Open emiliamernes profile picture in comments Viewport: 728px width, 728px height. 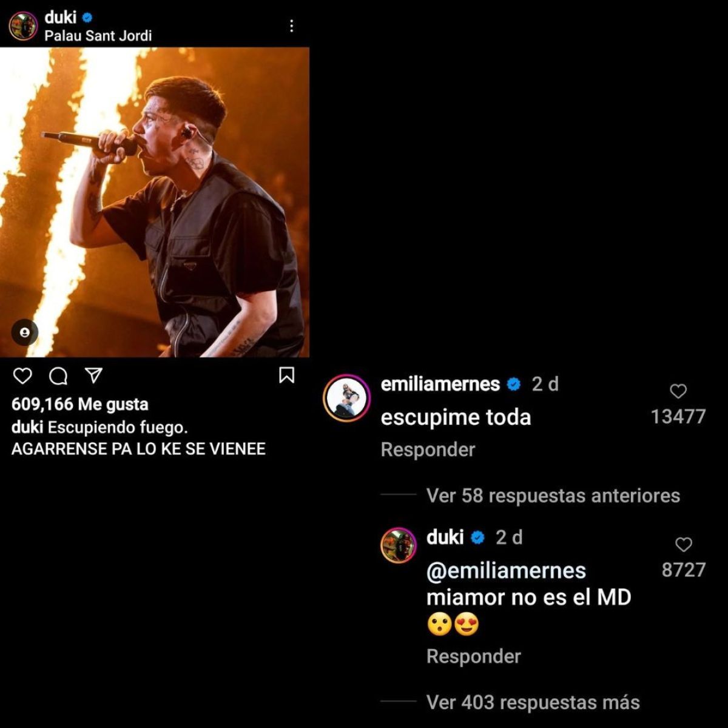346,399
